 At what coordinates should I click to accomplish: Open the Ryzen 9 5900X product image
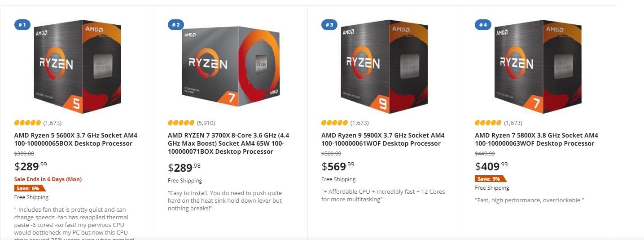point(384,67)
